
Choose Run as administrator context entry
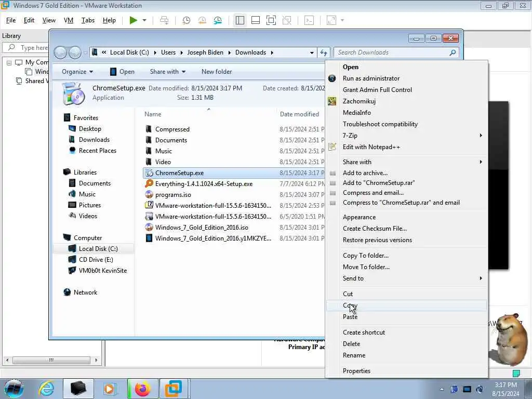(371, 78)
